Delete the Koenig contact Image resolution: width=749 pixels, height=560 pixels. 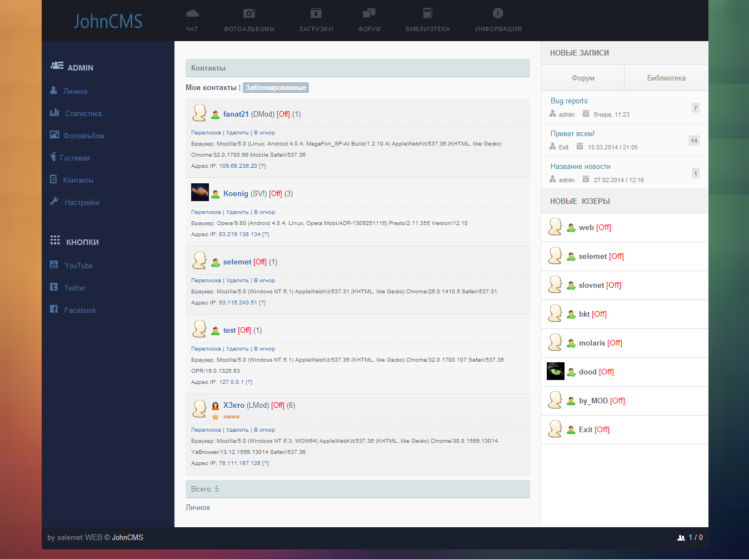(x=237, y=212)
